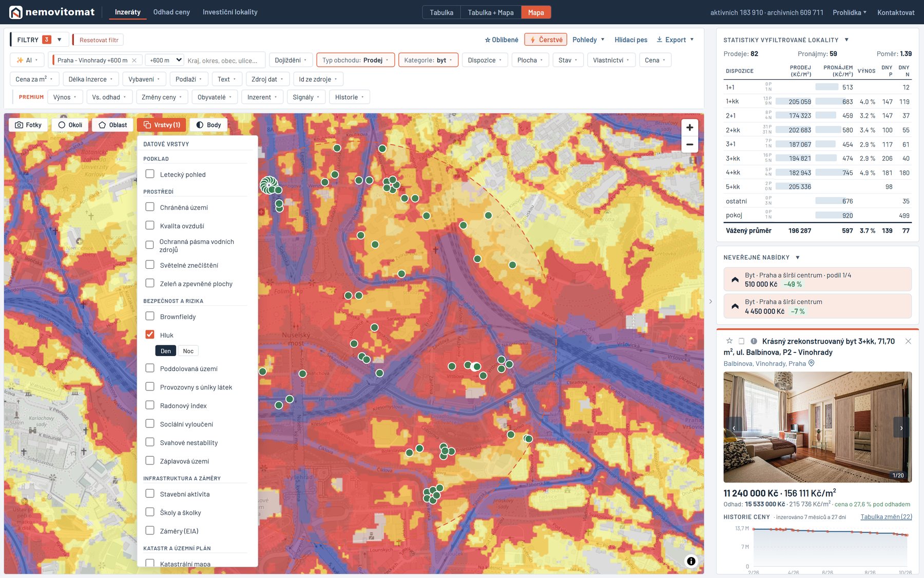Open the Export dropdown menu
The image size is (924, 578).
click(675, 40)
